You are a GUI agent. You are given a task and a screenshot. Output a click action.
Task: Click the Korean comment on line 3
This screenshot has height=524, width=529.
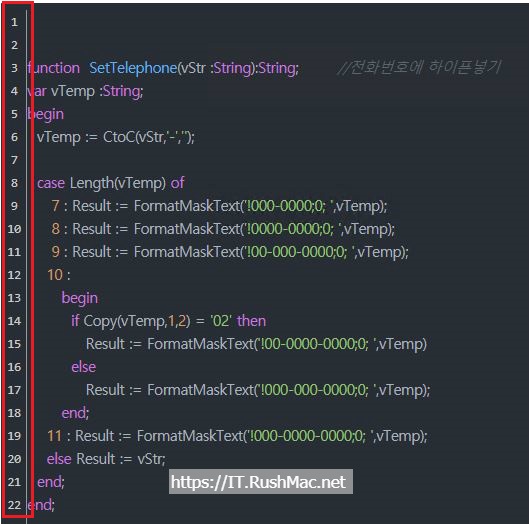(419, 67)
